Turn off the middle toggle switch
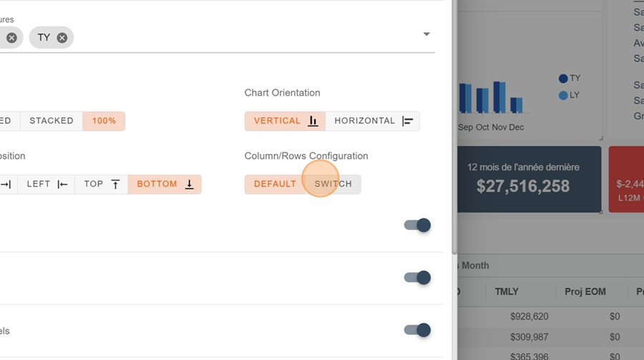The image size is (644, 360). pos(417,278)
